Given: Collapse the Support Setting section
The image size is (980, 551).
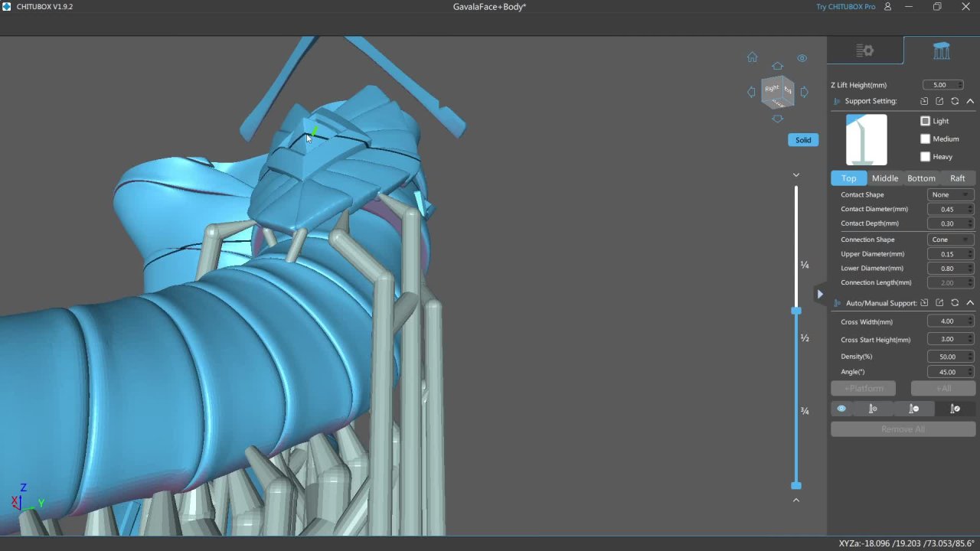Looking at the screenshot, I should click(970, 101).
